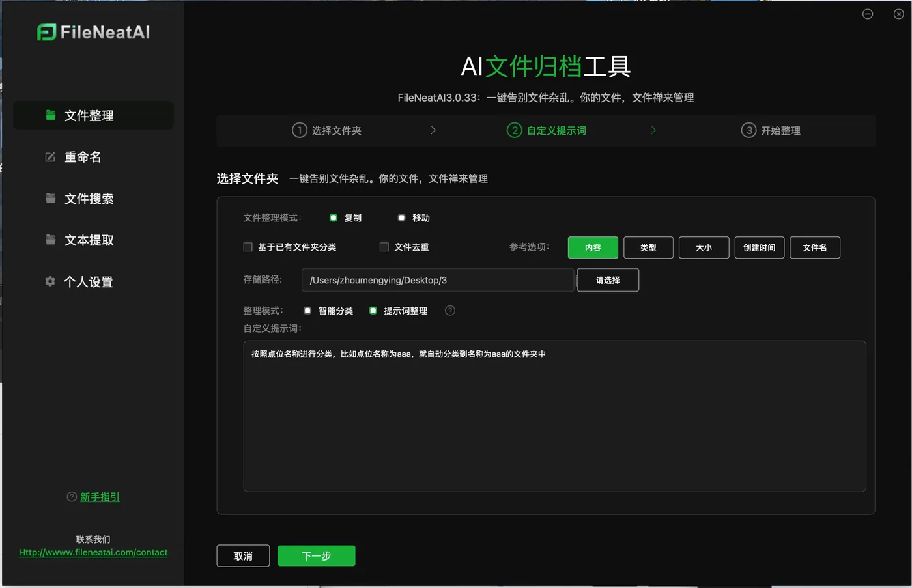Click the 存储路径 input field
The image size is (912, 588).
(438, 280)
